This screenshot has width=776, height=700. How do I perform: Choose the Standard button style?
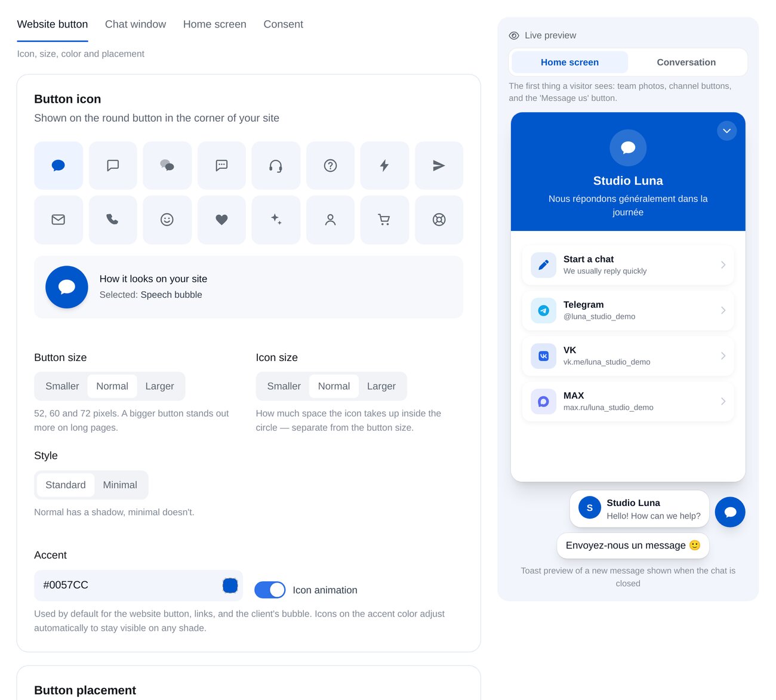coord(66,485)
